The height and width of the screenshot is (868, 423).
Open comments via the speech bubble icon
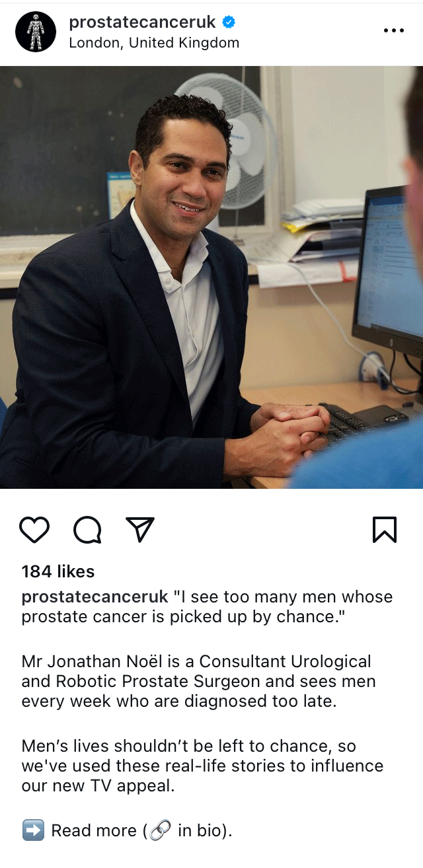coord(87,530)
